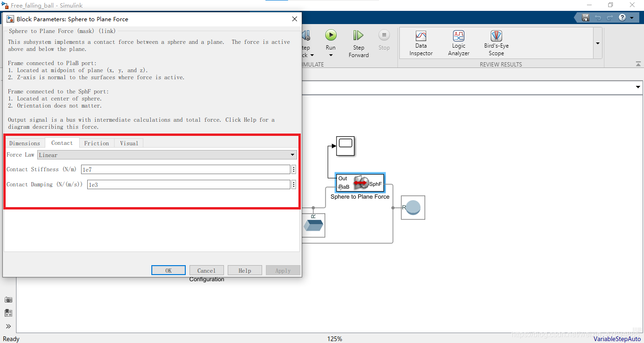Toggle the model browser sidebar icon
The height and width of the screenshot is (343, 644).
(8, 313)
